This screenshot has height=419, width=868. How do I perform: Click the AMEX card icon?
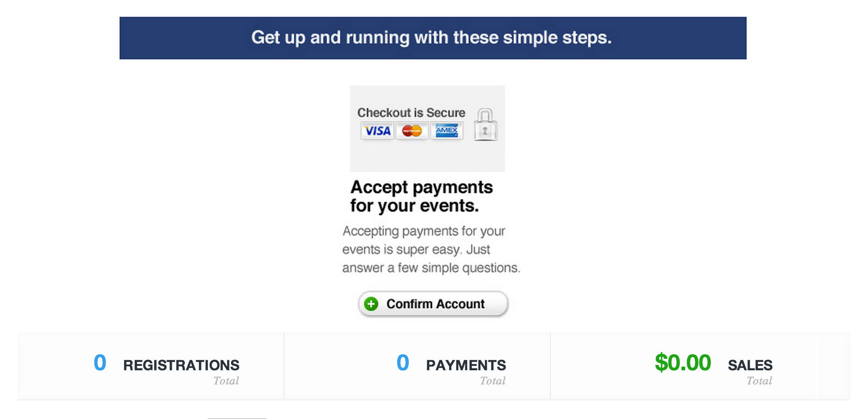click(x=447, y=131)
